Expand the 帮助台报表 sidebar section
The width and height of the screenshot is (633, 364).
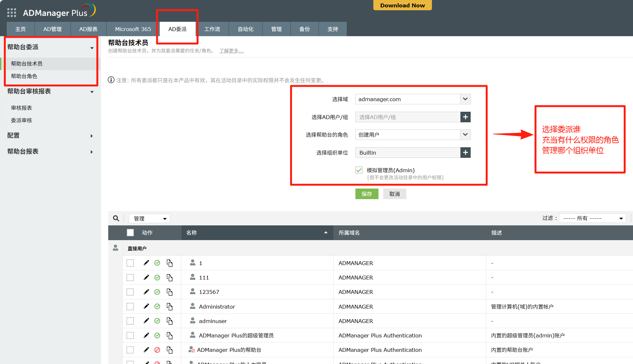(x=92, y=152)
